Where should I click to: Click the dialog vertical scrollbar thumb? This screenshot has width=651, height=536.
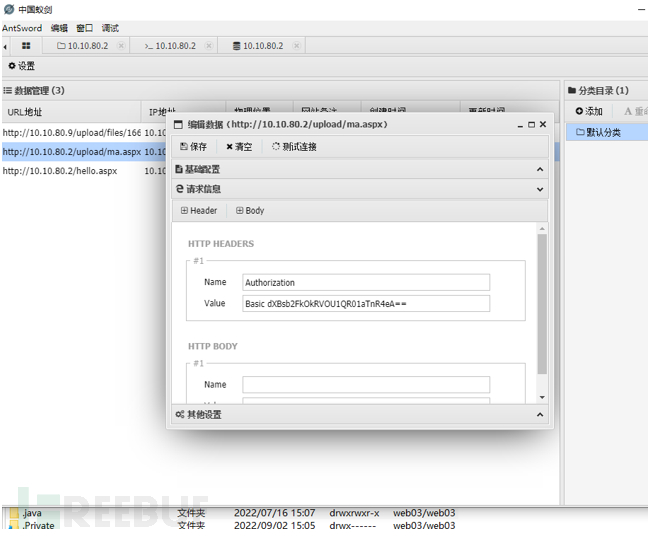[542, 304]
